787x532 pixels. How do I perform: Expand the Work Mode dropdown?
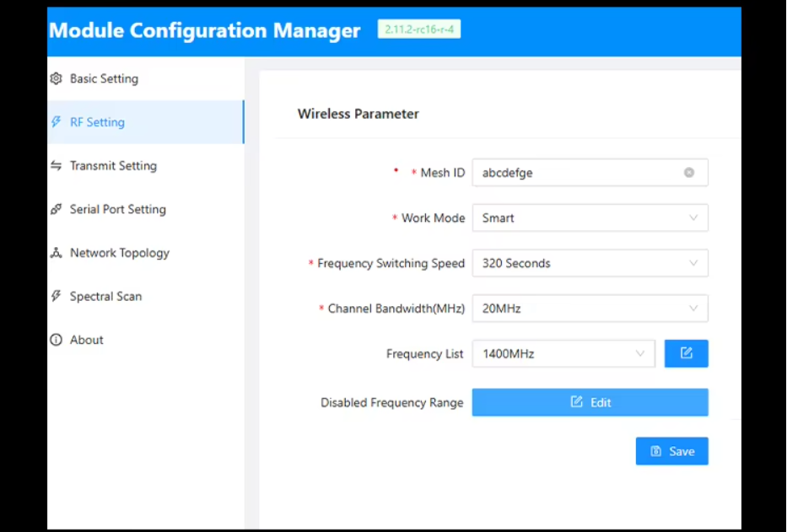[x=590, y=218]
